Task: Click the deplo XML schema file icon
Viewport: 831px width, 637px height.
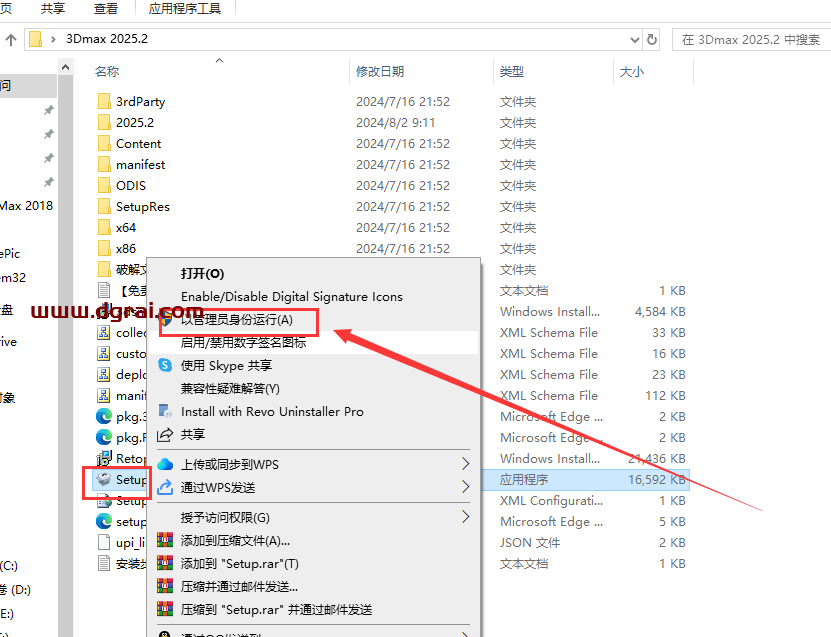Action: (103, 374)
